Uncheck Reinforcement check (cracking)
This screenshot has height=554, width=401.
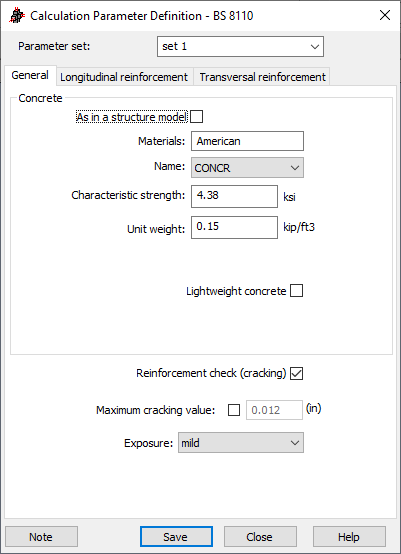click(296, 373)
